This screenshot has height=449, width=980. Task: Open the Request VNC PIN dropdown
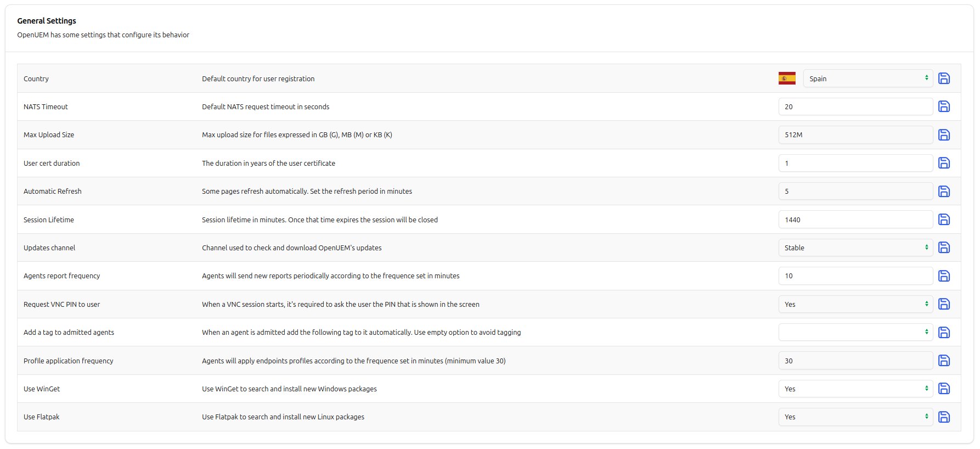855,304
